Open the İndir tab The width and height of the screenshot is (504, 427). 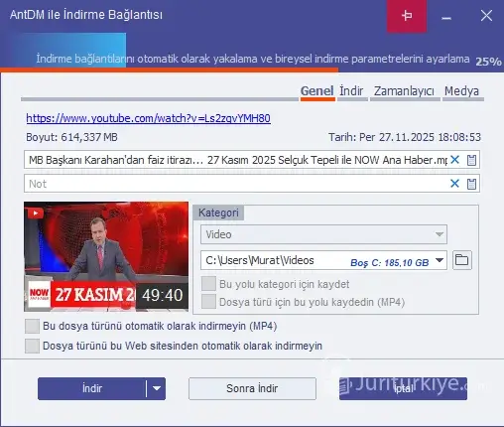pyautogui.click(x=351, y=91)
